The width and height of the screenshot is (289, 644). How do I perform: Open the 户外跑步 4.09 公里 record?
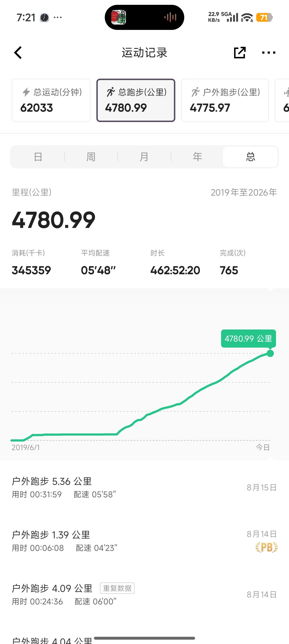click(x=144, y=595)
